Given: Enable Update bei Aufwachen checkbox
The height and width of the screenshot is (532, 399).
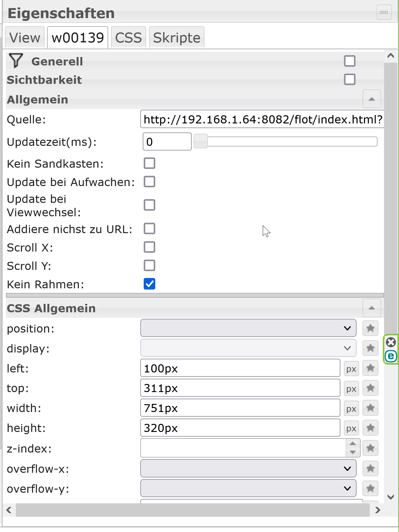Looking at the screenshot, I should coord(150,181).
